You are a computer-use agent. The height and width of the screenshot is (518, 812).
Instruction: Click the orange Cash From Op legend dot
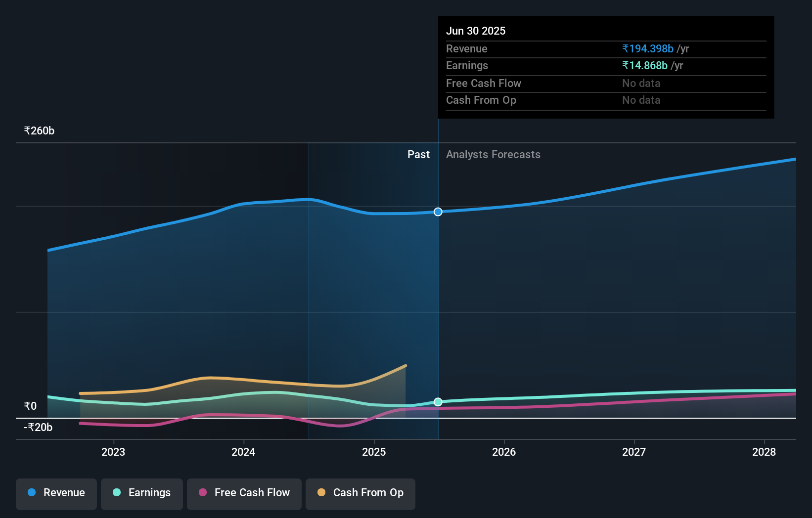pos(321,493)
